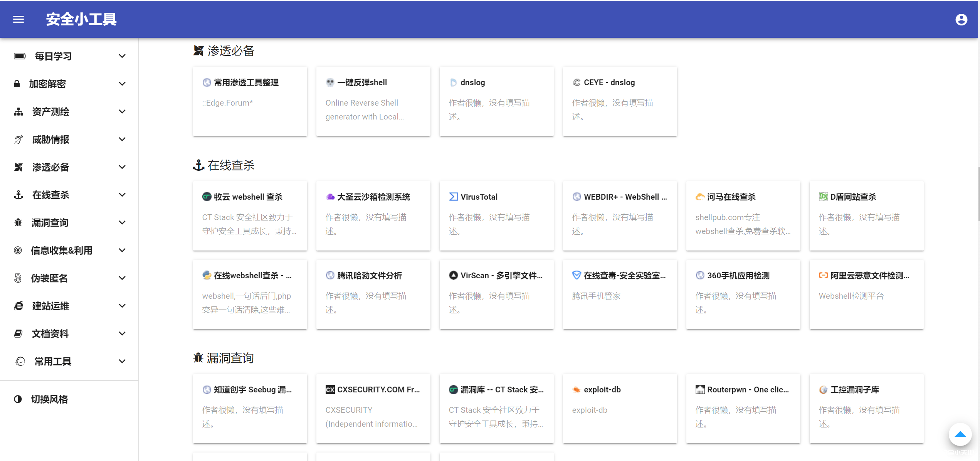Expand the 渗透必备 sidebar section
The height and width of the screenshot is (461, 980).
coord(122,167)
